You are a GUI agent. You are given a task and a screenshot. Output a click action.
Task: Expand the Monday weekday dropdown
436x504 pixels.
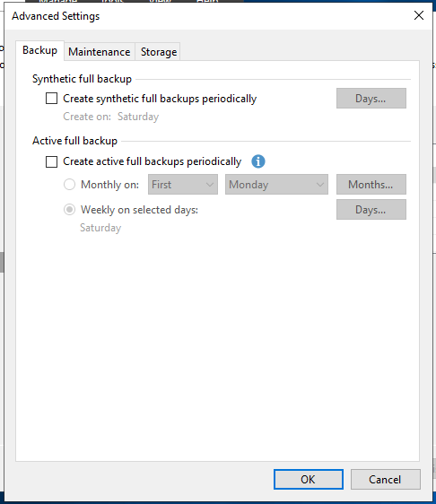click(276, 185)
